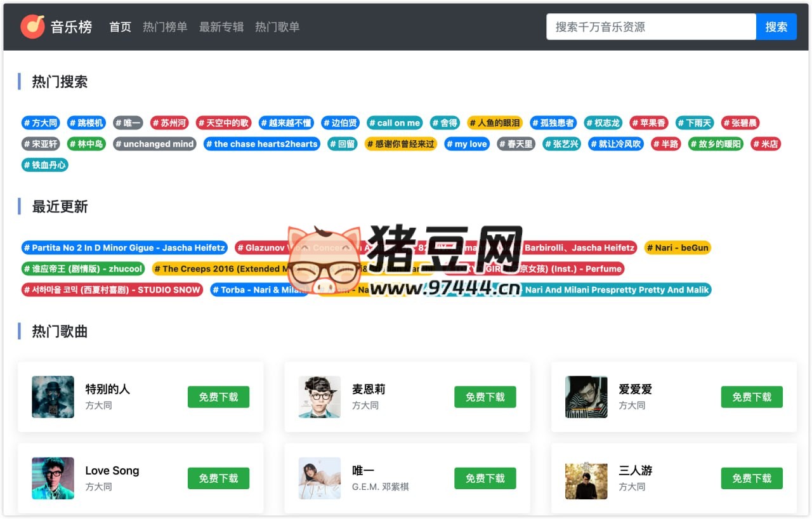Screen dimensions: 812x519
Task: Click the 张碧晨 tag
Action: [x=740, y=123]
